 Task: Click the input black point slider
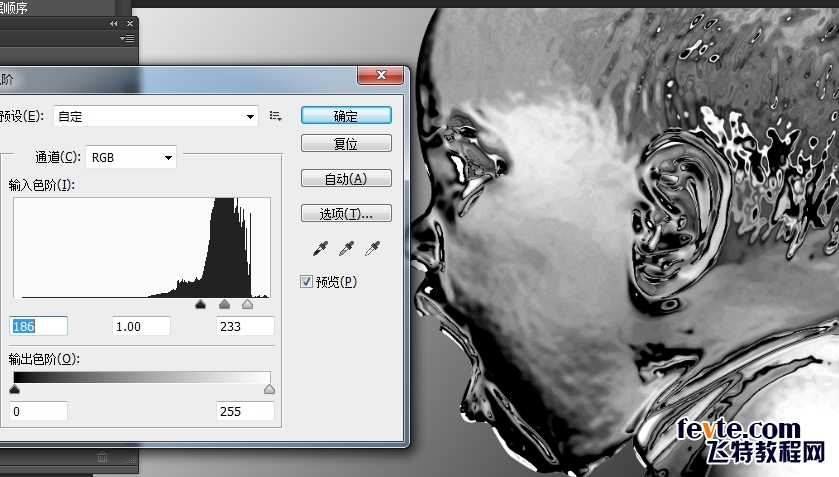[x=201, y=305]
